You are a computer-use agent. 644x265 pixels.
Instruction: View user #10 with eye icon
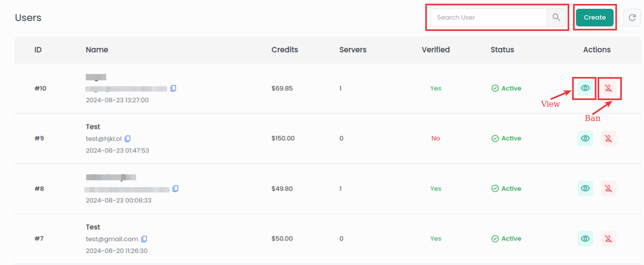click(x=585, y=89)
